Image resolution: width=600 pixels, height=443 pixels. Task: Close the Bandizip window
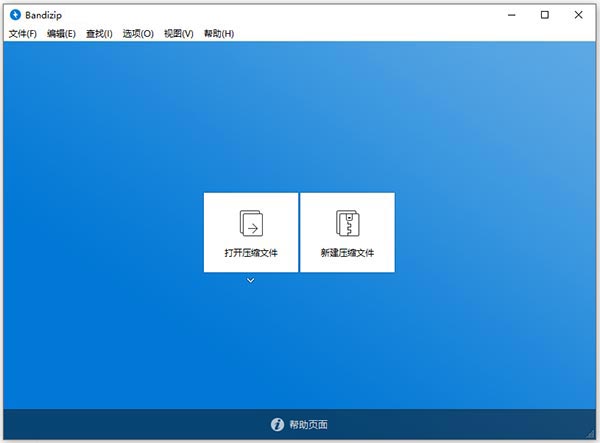coord(577,15)
